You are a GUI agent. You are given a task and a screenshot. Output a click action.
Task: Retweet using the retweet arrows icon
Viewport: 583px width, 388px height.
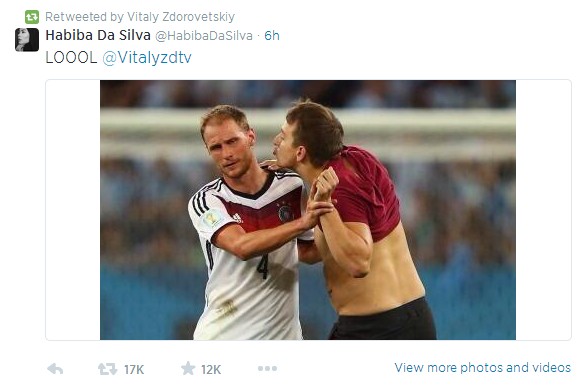[107, 369]
